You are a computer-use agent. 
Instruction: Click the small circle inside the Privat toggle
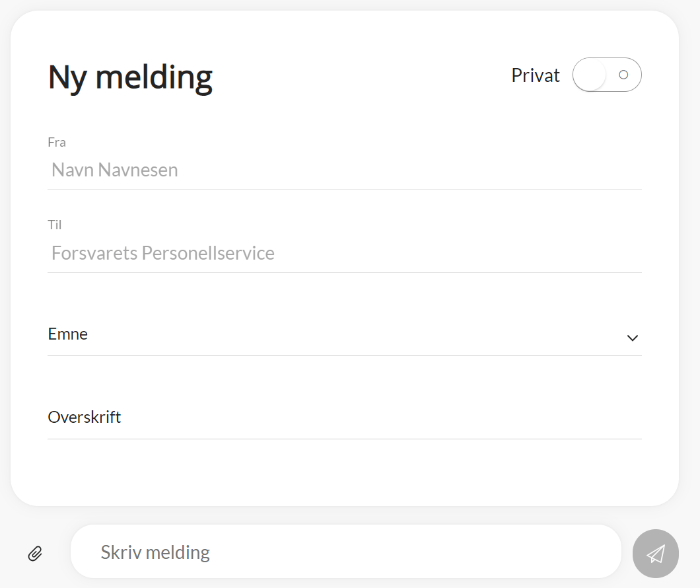point(623,75)
